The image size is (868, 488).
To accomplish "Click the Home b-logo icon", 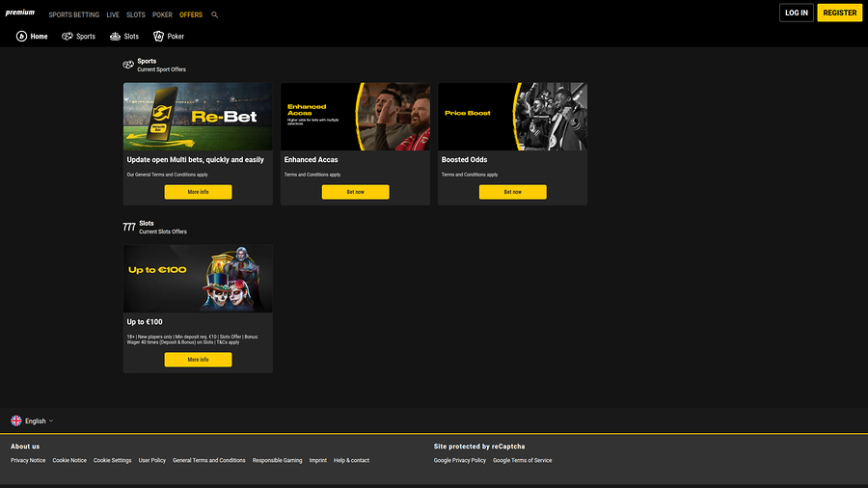I will click(x=21, y=37).
